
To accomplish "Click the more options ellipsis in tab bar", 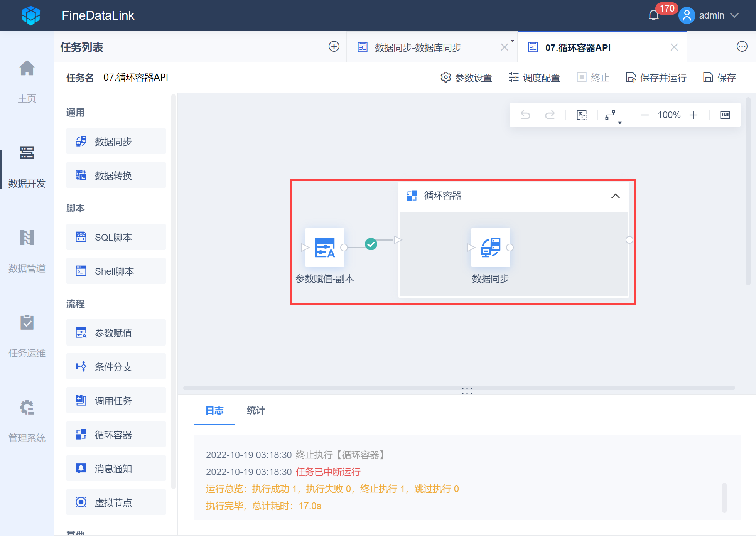I will coord(742,47).
